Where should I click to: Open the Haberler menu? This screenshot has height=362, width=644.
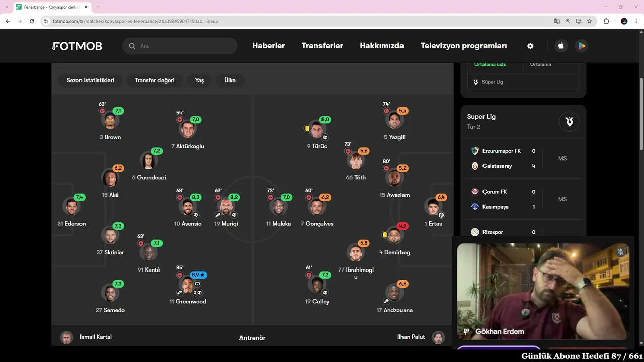(x=269, y=46)
